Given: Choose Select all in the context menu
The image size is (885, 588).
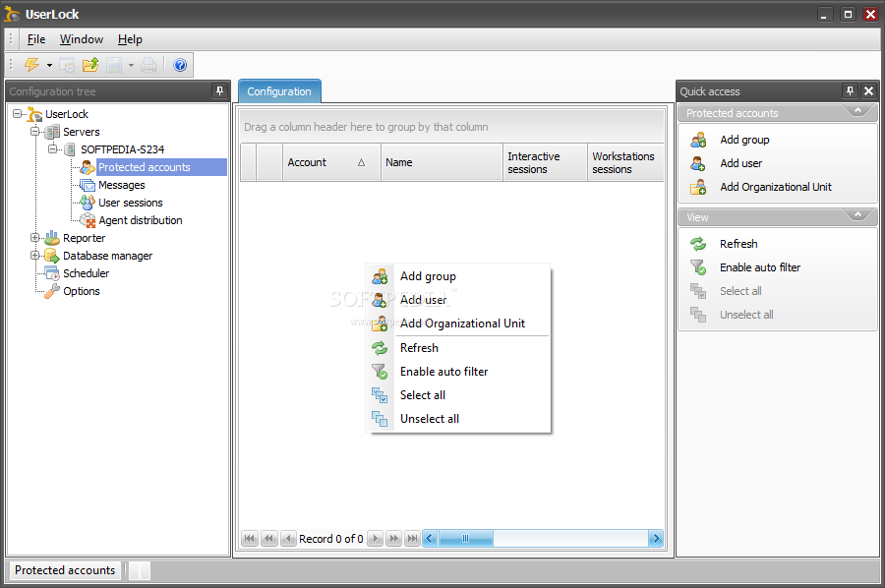Looking at the screenshot, I should point(458,395).
